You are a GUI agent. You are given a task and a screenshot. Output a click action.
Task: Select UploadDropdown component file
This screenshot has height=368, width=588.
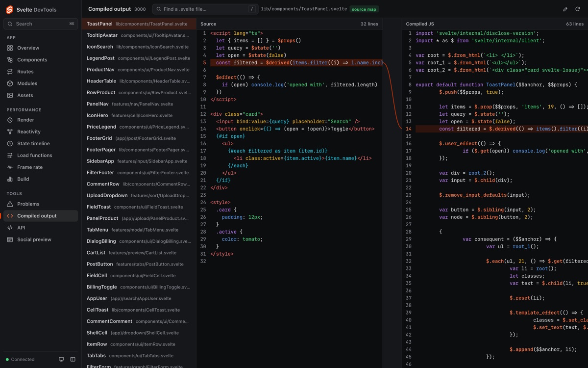[139, 195]
